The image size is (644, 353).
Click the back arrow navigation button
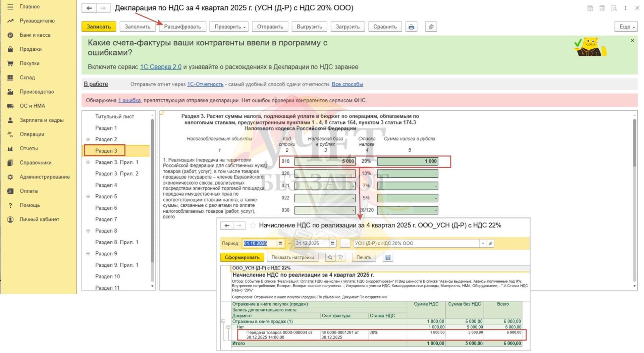pos(89,8)
